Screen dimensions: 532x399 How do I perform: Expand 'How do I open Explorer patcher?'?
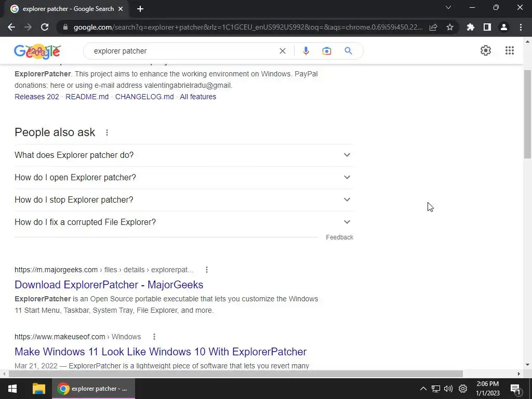tap(184, 178)
